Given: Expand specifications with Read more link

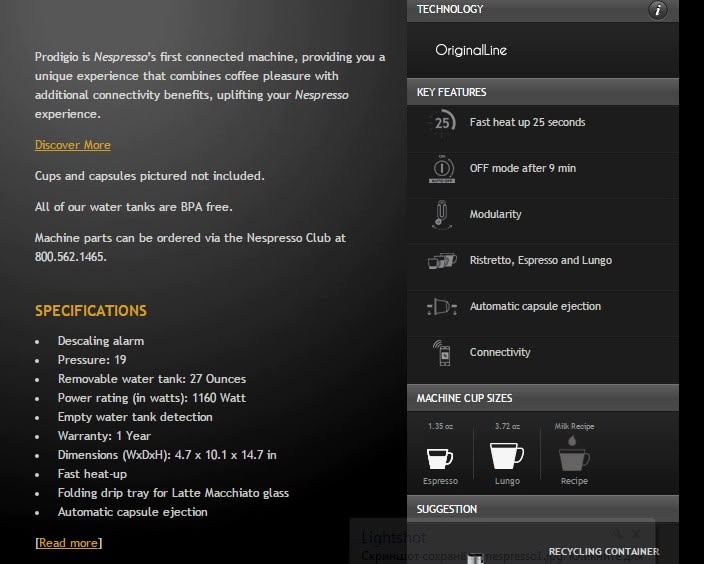Looking at the screenshot, I should pyautogui.click(x=68, y=543).
